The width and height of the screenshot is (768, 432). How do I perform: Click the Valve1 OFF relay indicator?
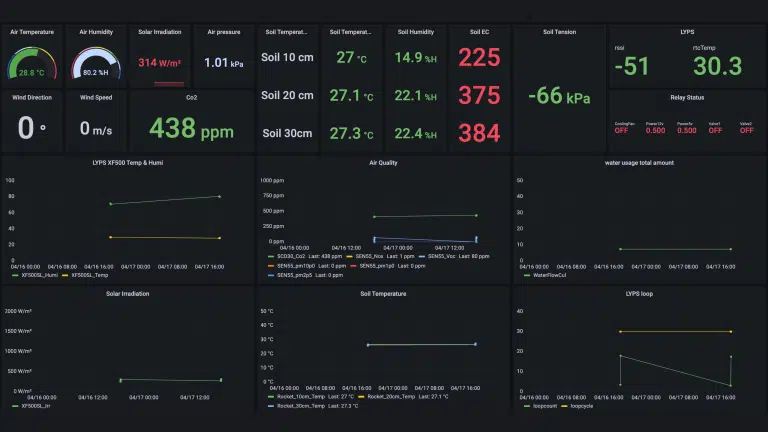pos(715,130)
